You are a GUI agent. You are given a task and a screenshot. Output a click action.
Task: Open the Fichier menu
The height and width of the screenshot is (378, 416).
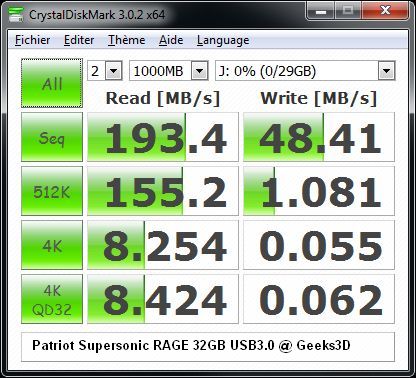(33, 40)
